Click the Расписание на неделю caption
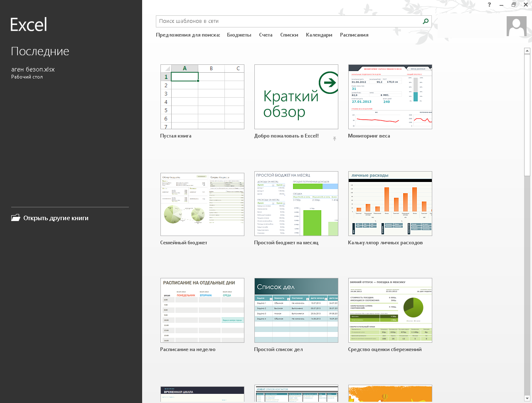The width and height of the screenshot is (532, 403). click(188, 349)
